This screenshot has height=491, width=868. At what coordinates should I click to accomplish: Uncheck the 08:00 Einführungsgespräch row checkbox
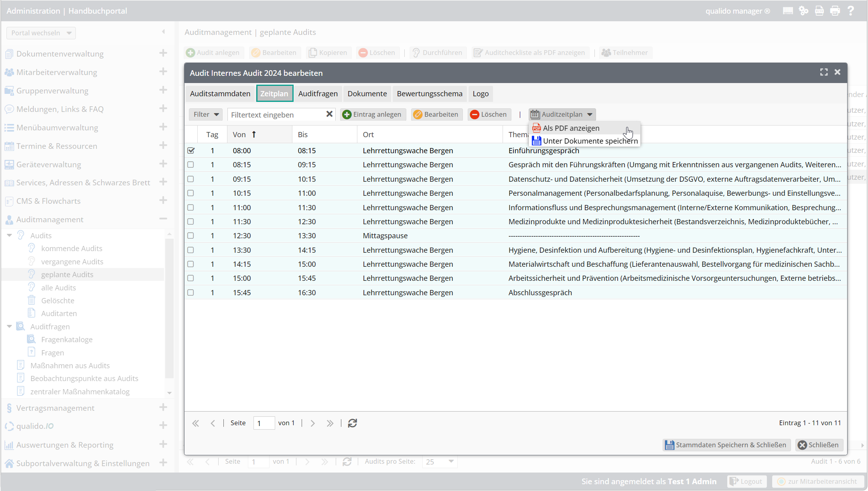(191, 151)
